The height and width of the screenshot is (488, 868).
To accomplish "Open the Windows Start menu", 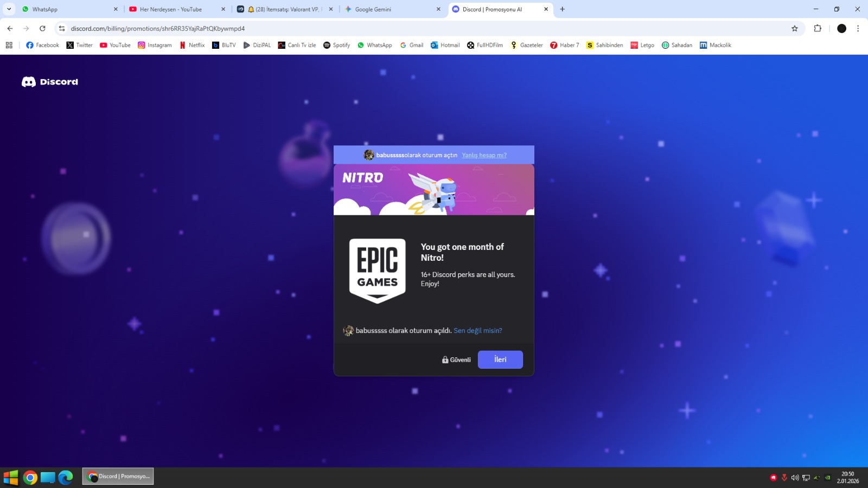I will point(10,477).
